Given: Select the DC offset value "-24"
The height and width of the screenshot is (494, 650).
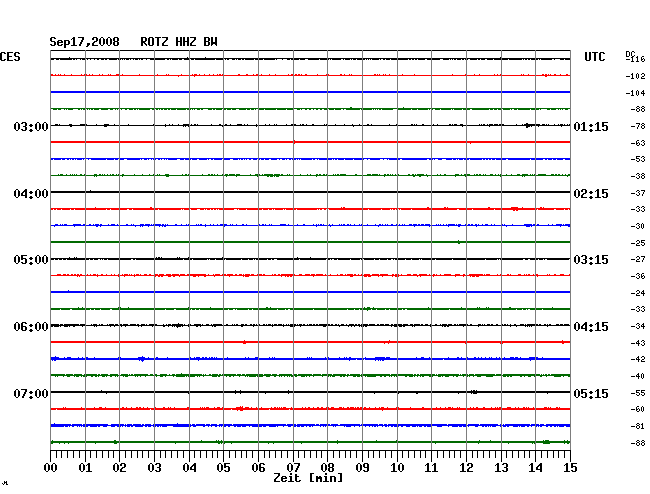Looking at the screenshot, I should click(638, 293).
